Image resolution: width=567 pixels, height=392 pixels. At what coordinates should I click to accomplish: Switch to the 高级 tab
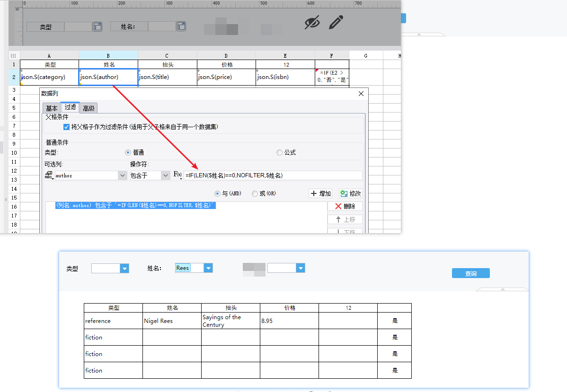(x=89, y=108)
